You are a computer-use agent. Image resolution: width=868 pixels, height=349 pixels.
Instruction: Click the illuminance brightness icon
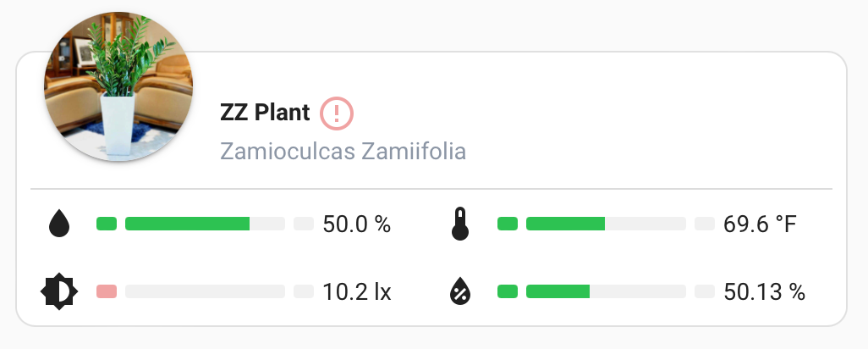pyautogui.click(x=58, y=292)
